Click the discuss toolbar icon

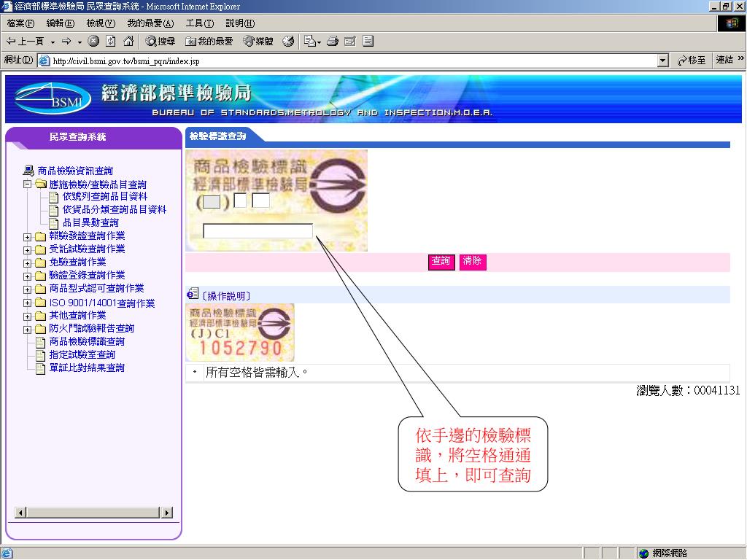point(368,42)
